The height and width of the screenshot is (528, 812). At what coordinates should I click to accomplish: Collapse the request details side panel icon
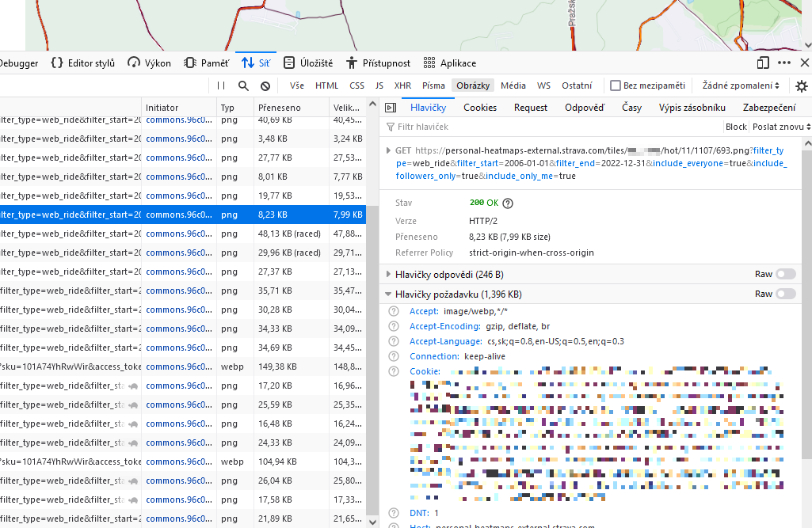pos(390,108)
